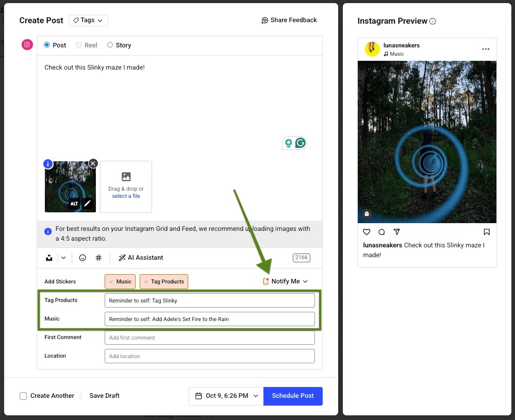Click the Instagram Preview info icon
The image size is (515, 420).
point(433,21)
